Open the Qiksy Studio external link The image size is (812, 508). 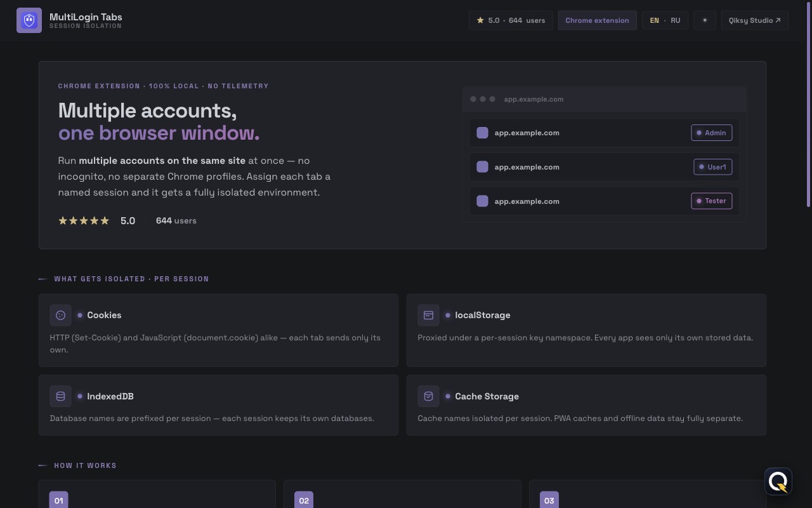pos(755,20)
